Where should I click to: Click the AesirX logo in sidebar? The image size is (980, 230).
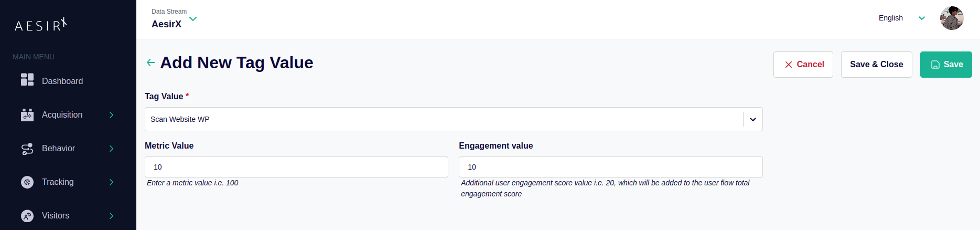[40, 25]
